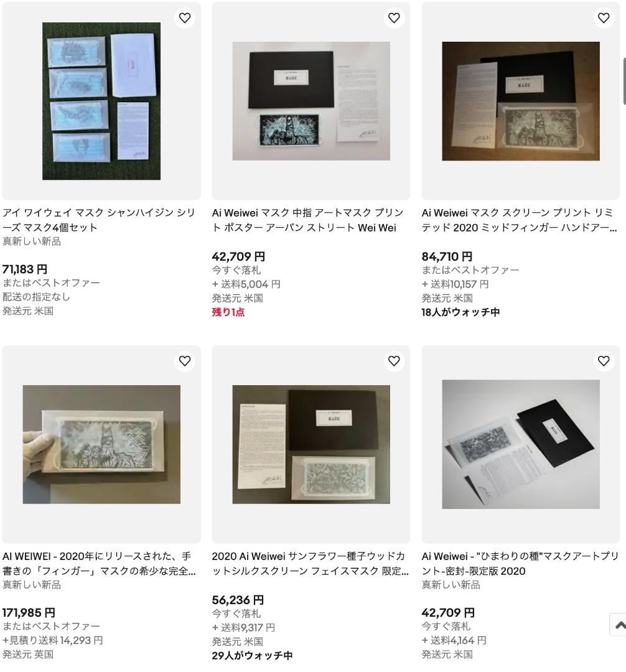
Task: Open listing titled Ai Weiwei マスク 中指 アートマスク
Action: [x=307, y=220]
